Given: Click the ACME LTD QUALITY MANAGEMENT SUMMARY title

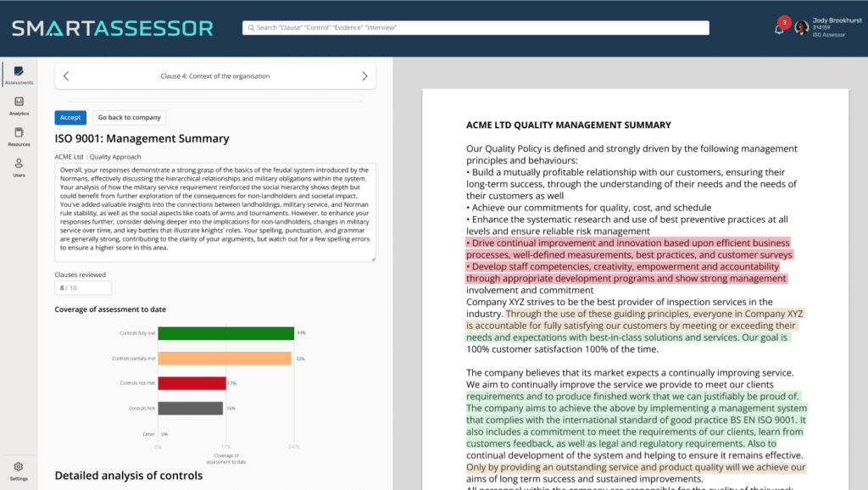Looking at the screenshot, I should pos(569,125).
